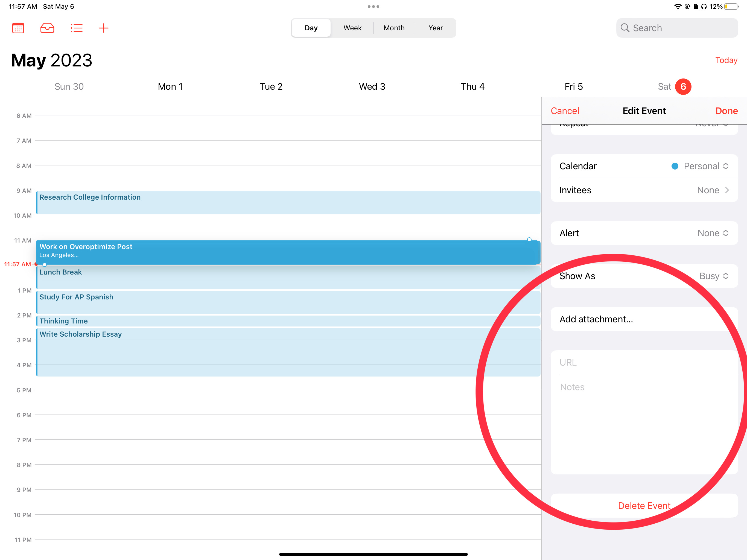The width and height of the screenshot is (747, 560).
Task: Grab the event's top resize handle
Action: click(x=529, y=240)
